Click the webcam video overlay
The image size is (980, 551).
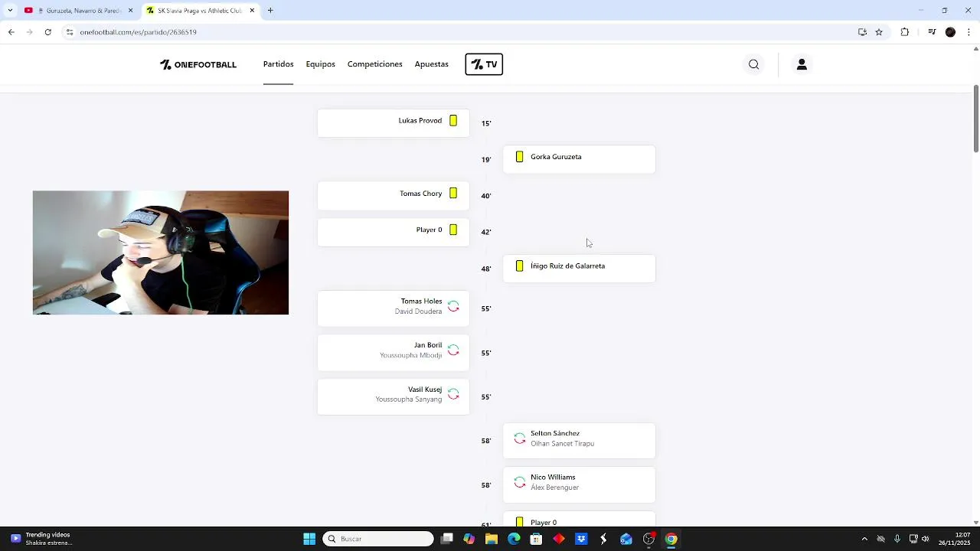tap(161, 253)
